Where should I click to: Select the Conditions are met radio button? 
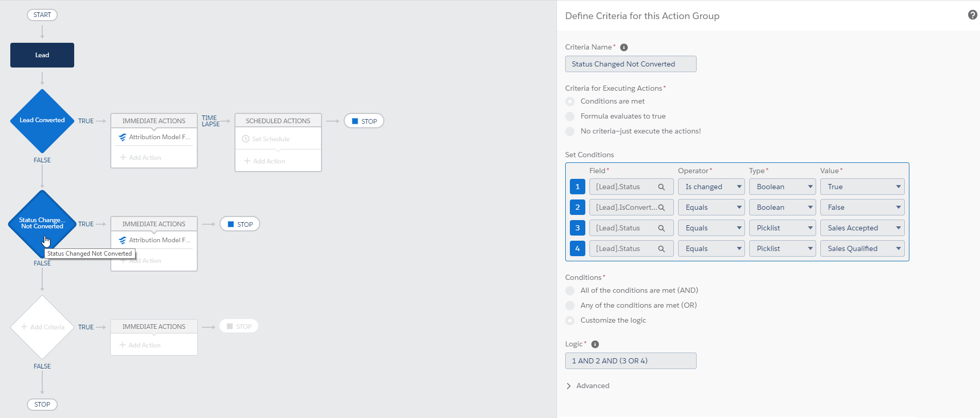[570, 102]
